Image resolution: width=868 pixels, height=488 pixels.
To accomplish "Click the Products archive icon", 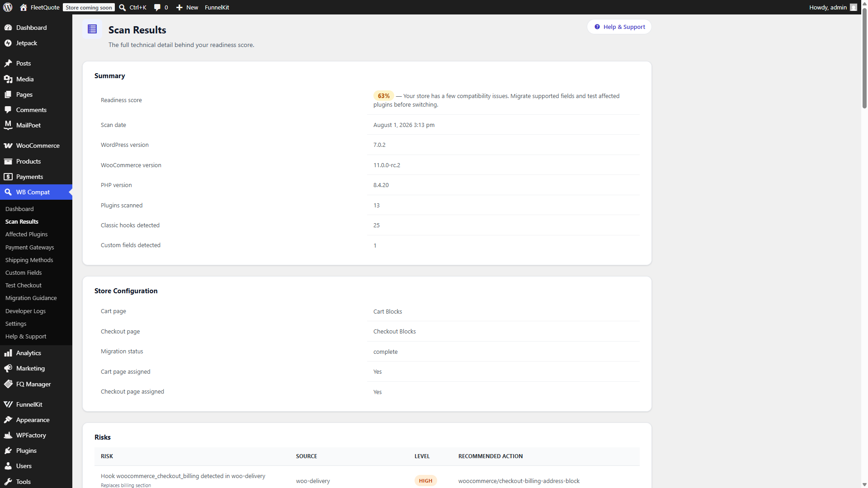I will pyautogui.click(x=8, y=161).
